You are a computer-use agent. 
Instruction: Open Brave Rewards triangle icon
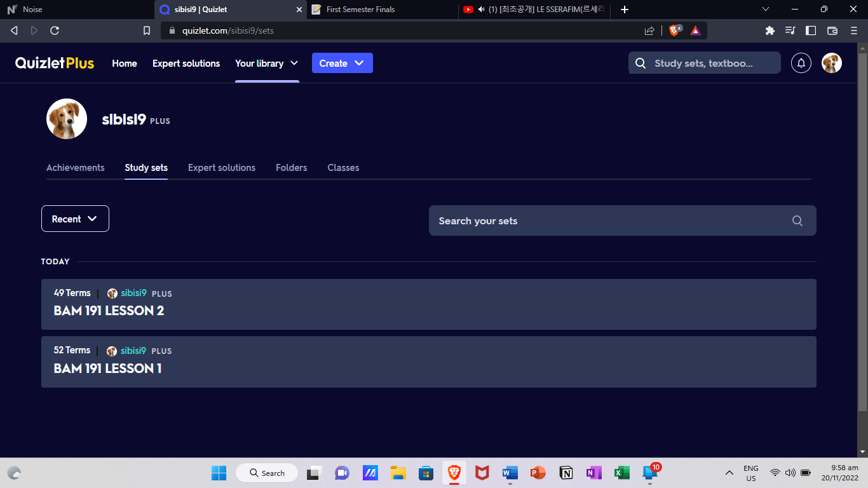(x=696, y=30)
